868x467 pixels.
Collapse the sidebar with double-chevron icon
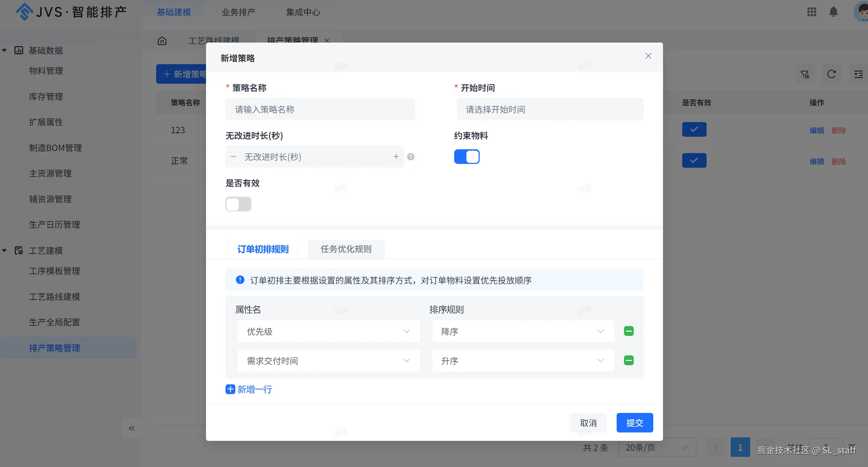(131, 428)
